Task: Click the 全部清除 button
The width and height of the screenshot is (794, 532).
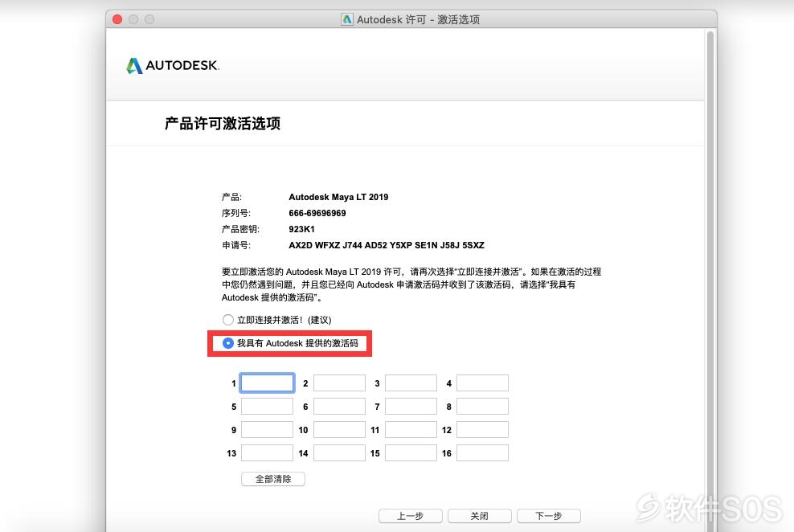Action: 273,479
